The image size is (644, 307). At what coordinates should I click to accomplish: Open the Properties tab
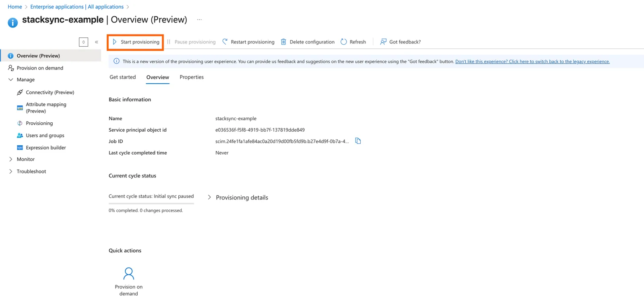(192, 77)
